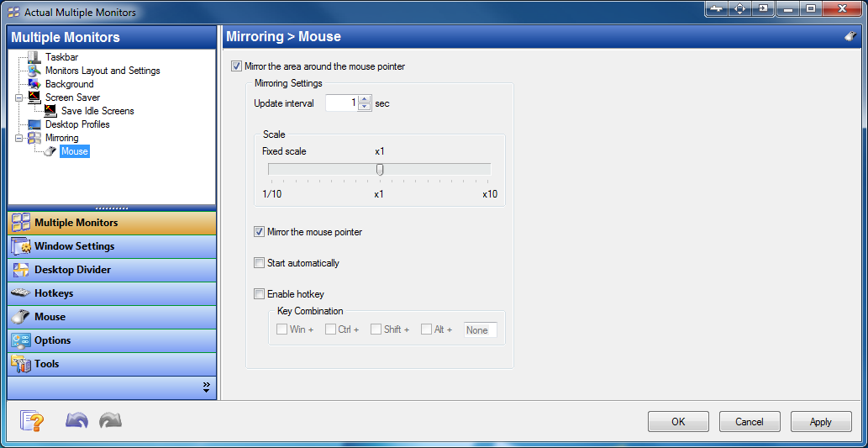Screen dimensions: 868x448
Task: Open the Tools section
Action: 112,365
